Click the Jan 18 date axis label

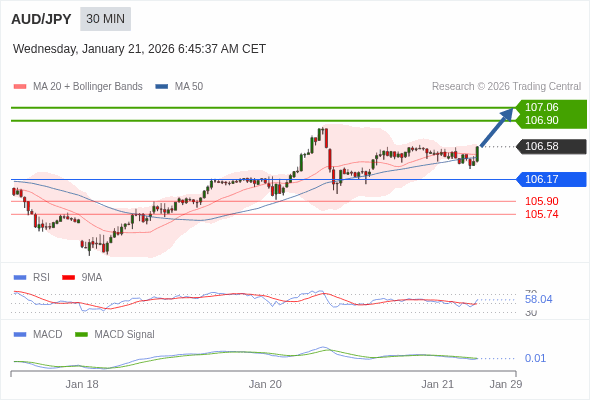(82, 385)
